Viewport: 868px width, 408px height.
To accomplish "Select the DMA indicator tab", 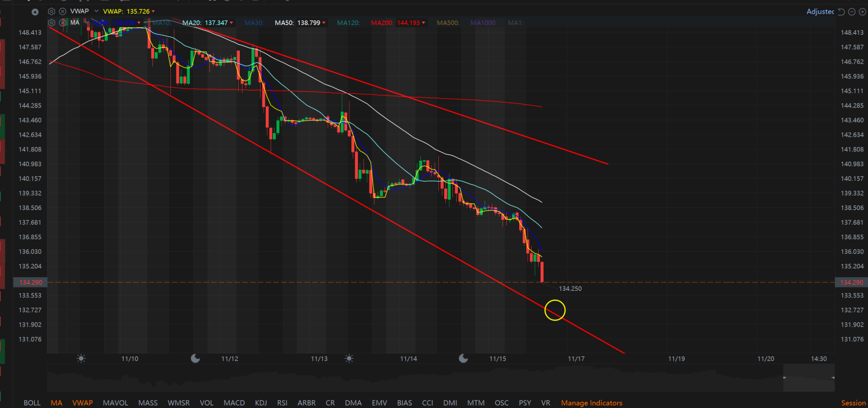I will [x=353, y=403].
